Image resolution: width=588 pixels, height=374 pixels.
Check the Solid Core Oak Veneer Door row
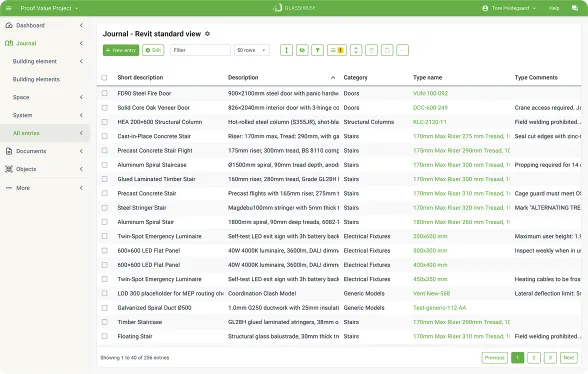tap(104, 108)
